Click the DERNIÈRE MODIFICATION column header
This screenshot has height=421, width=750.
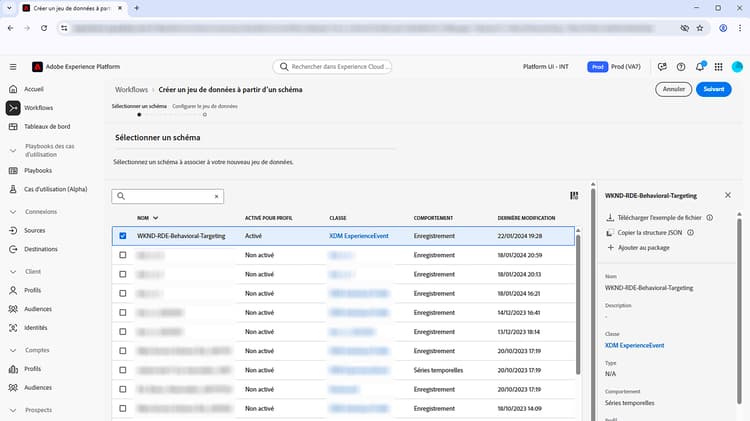[526, 218]
